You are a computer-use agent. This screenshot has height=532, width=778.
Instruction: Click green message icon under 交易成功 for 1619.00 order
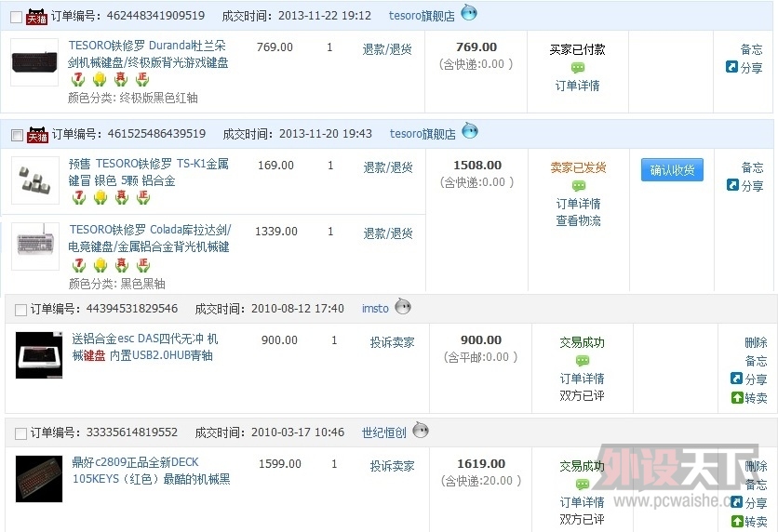[x=583, y=485]
